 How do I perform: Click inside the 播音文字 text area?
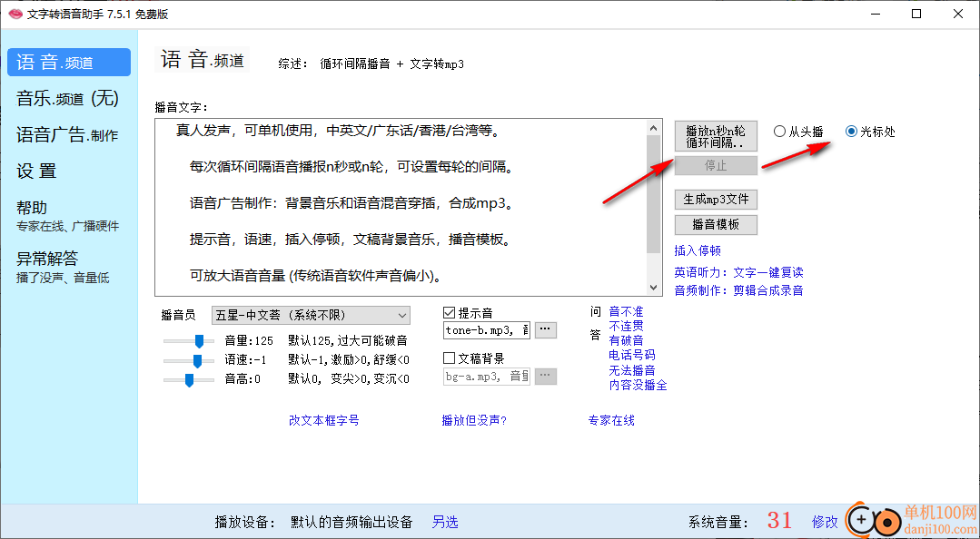pyautogui.click(x=401, y=207)
